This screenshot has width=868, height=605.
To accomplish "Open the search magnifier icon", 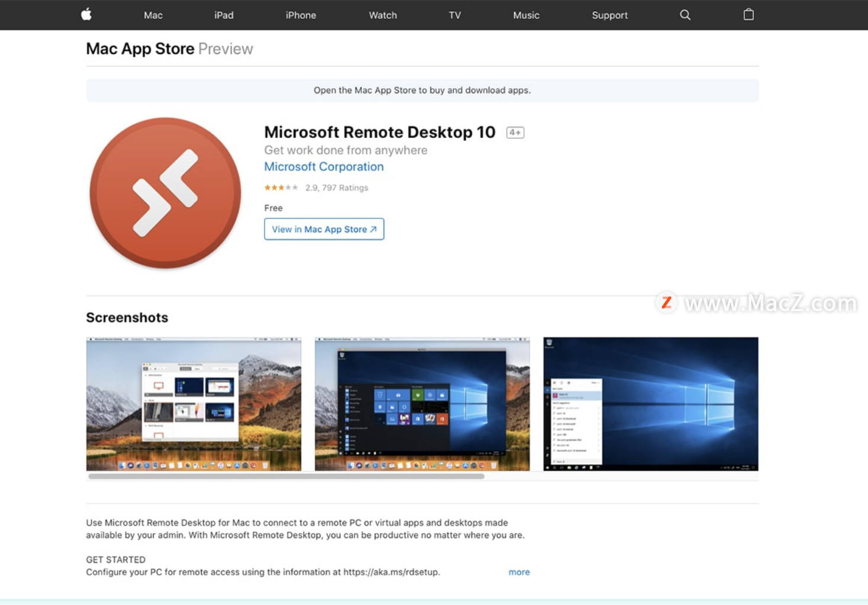I will 685,15.
